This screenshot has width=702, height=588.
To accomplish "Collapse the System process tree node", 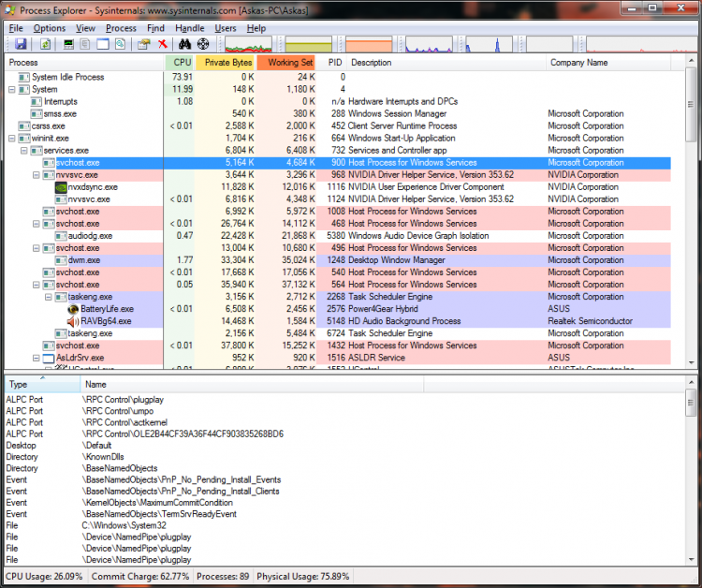I will click(12, 90).
